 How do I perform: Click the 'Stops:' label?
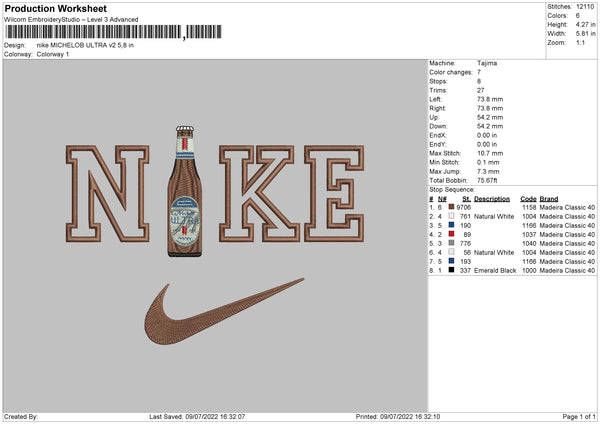pyautogui.click(x=438, y=81)
